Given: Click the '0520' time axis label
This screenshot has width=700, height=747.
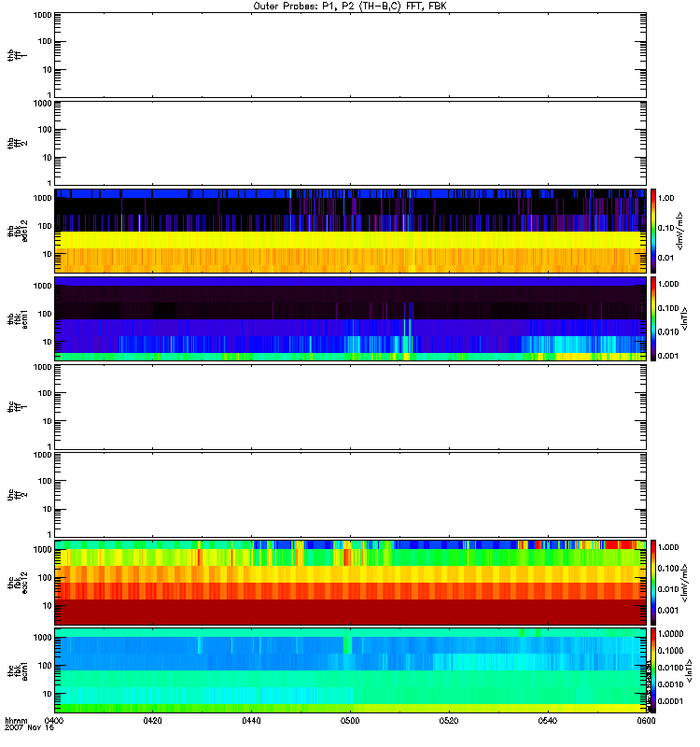Looking at the screenshot, I should click(449, 721).
